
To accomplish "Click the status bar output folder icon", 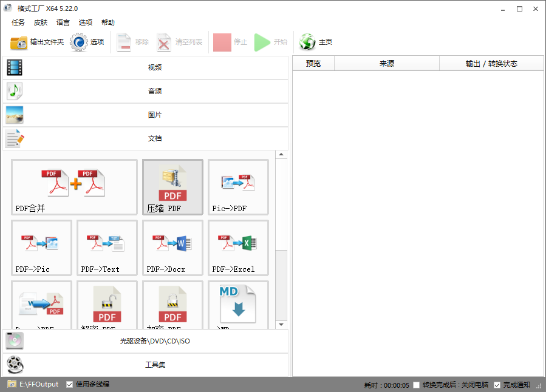I will [12, 384].
